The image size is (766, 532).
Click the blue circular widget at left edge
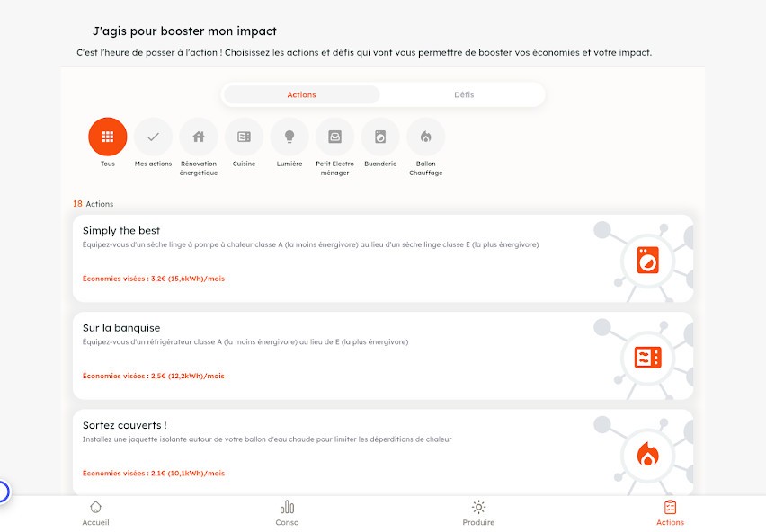coord(3,492)
